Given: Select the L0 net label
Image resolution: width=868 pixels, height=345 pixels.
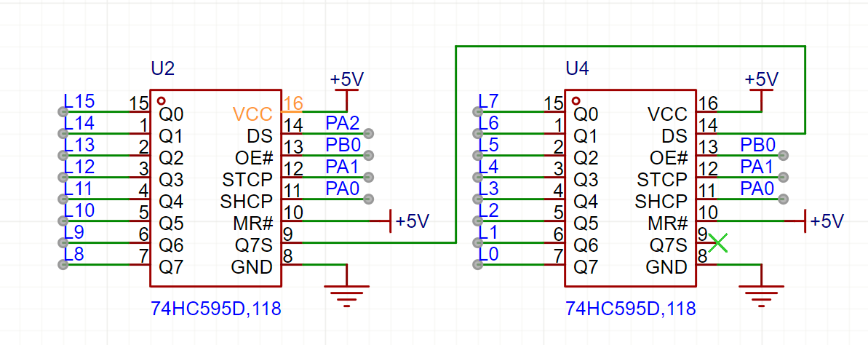Looking at the screenshot, I should pyautogui.click(x=489, y=254).
